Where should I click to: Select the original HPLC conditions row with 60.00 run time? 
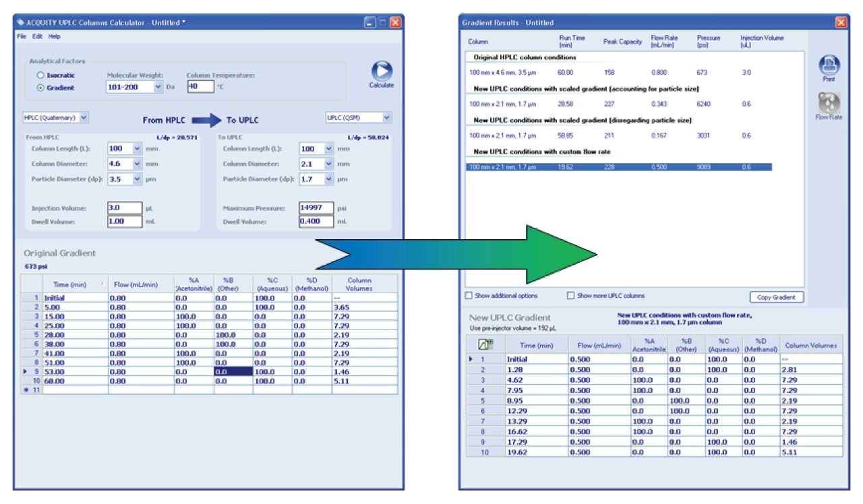(620, 72)
